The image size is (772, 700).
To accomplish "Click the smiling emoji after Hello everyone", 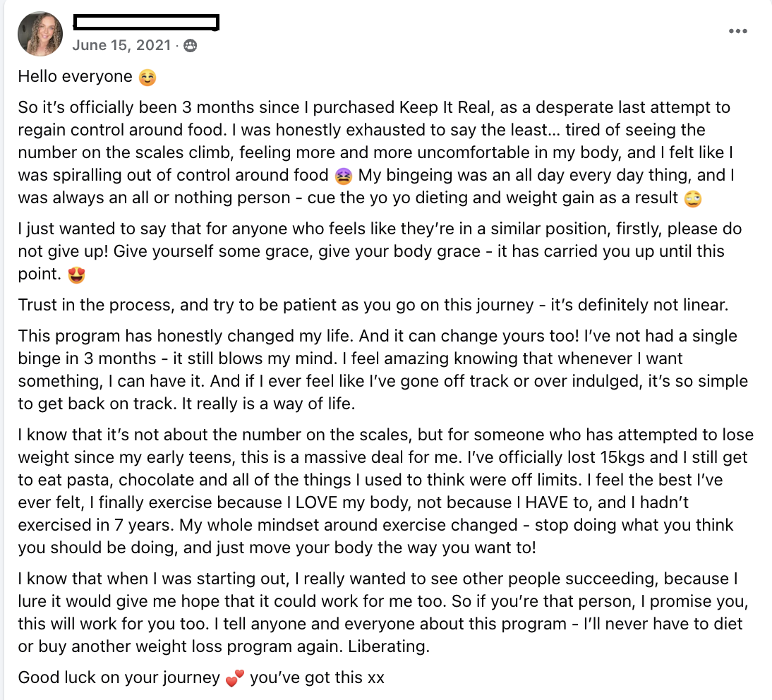I will tap(147, 78).
